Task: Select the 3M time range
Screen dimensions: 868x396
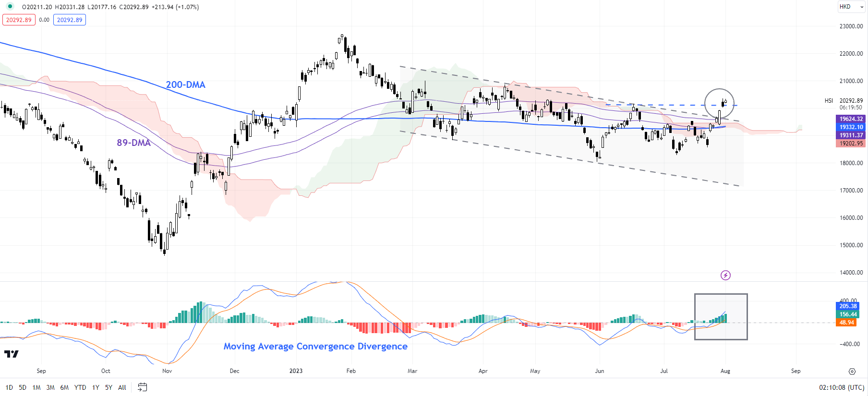Action: pos(50,387)
